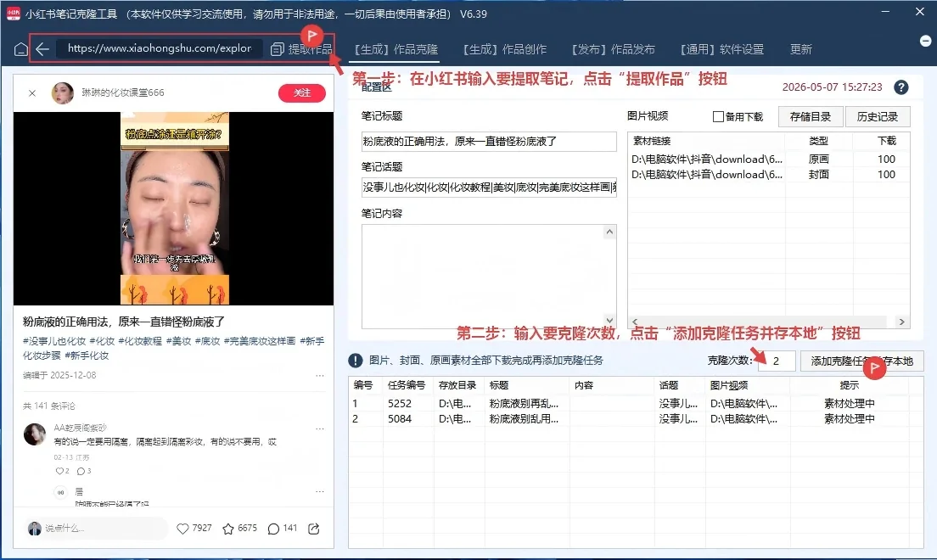The width and height of the screenshot is (937, 560).
Task: Open the 【发布】作品发布 tab
Action: [x=613, y=49]
